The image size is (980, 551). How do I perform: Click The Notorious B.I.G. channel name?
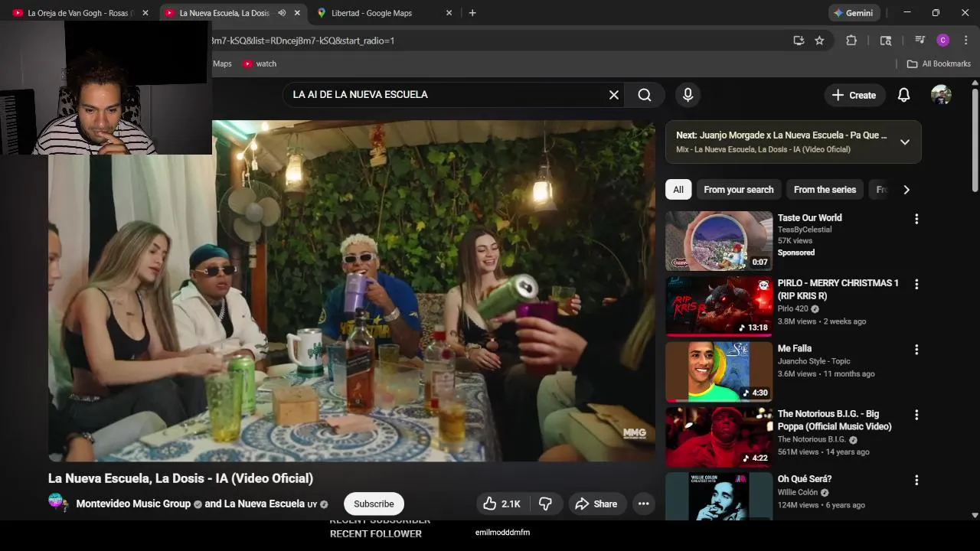(812, 439)
